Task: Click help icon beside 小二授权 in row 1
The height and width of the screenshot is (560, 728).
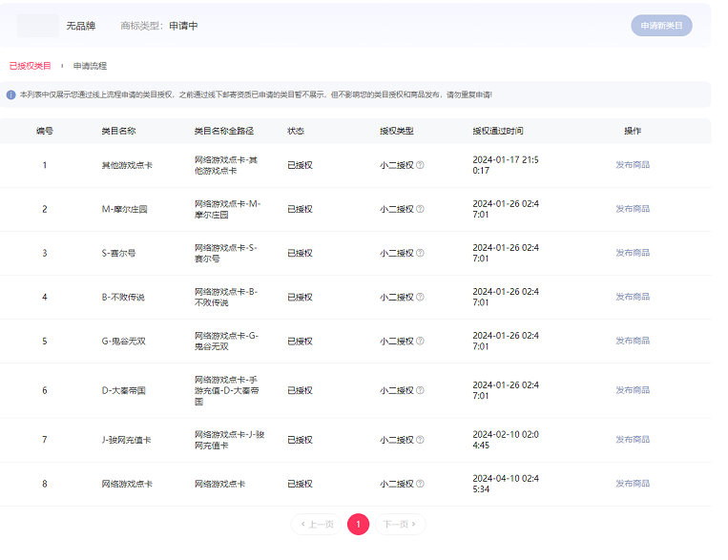Action: pyautogui.click(x=420, y=165)
